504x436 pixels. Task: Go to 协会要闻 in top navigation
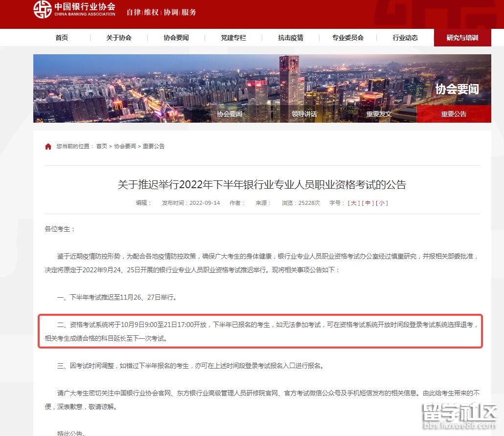(176, 38)
